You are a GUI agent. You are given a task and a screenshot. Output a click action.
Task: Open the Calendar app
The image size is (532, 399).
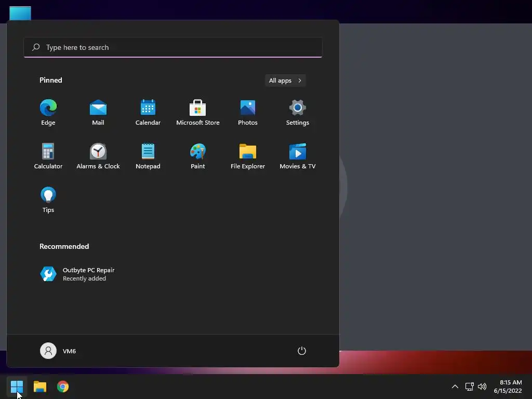pos(148,112)
